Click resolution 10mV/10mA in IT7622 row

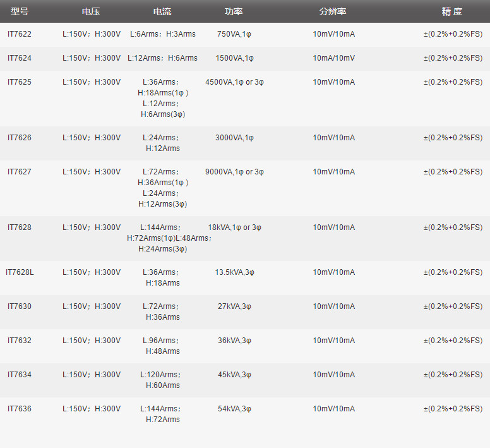coord(334,34)
